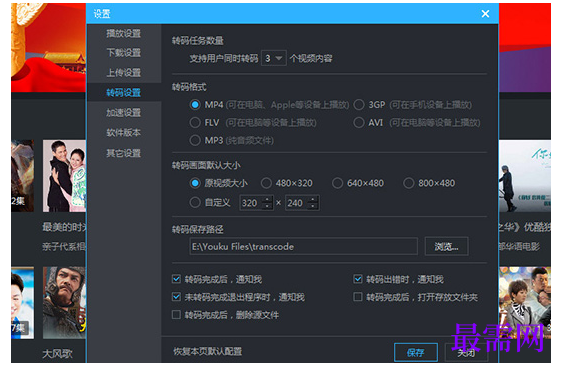
Task: Select the 转码设置 section
Action: coord(124,93)
